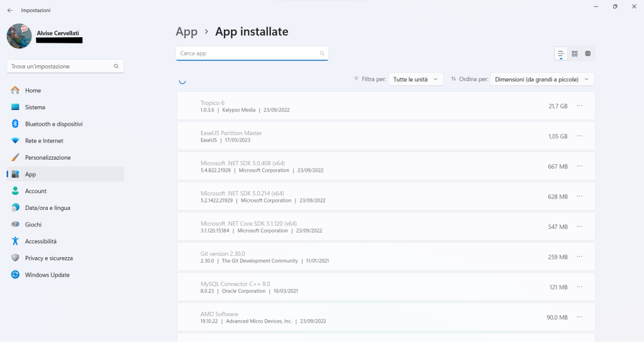The height and width of the screenshot is (342, 644).
Task: Open Privacy e sicurezza section
Action: (x=48, y=258)
